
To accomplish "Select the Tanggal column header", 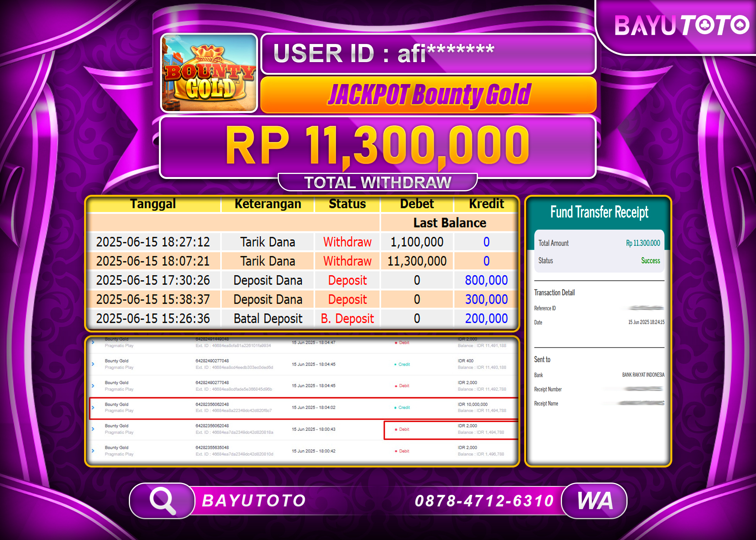I will [153, 204].
